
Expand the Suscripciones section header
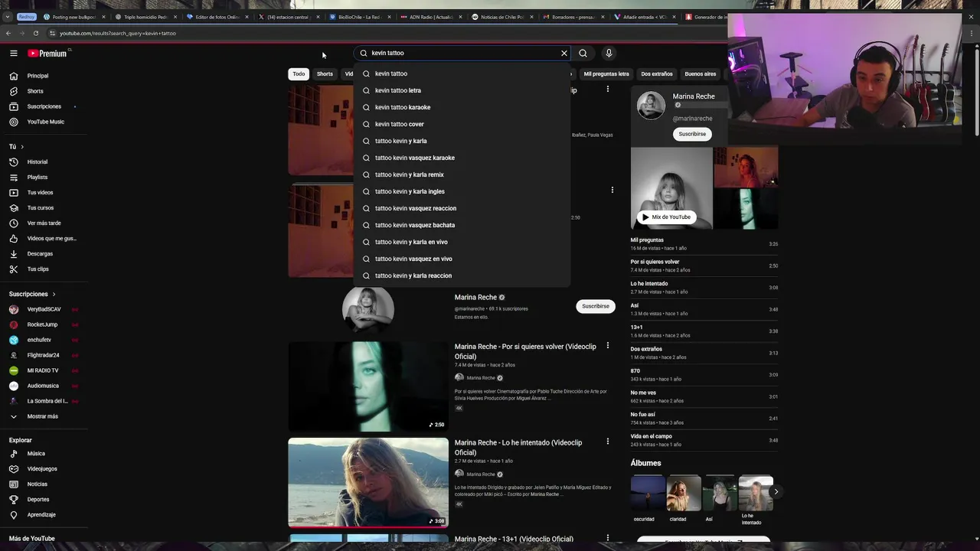tap(32, 294)
